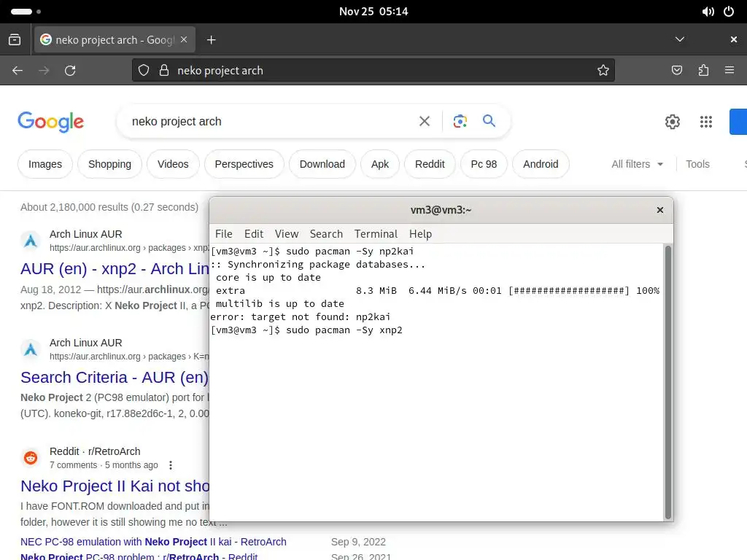Filter results by Videos
The height and width of the screenshot is (560, 747).
tap(173, 164)
